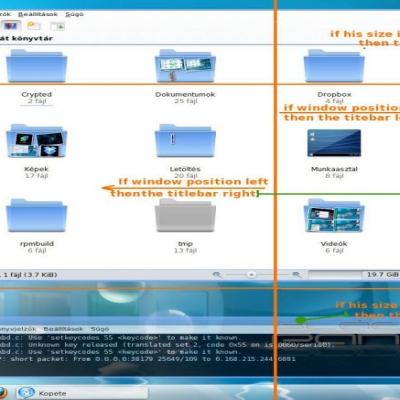Image resolution: width=400 pixels, height=400 pixels.
Task: Select the Dokumentumok folder icon
Action: (x=185, y=66)
